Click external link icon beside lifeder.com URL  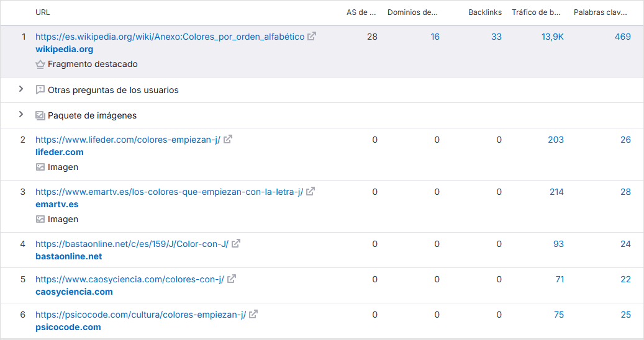[228, 140]
